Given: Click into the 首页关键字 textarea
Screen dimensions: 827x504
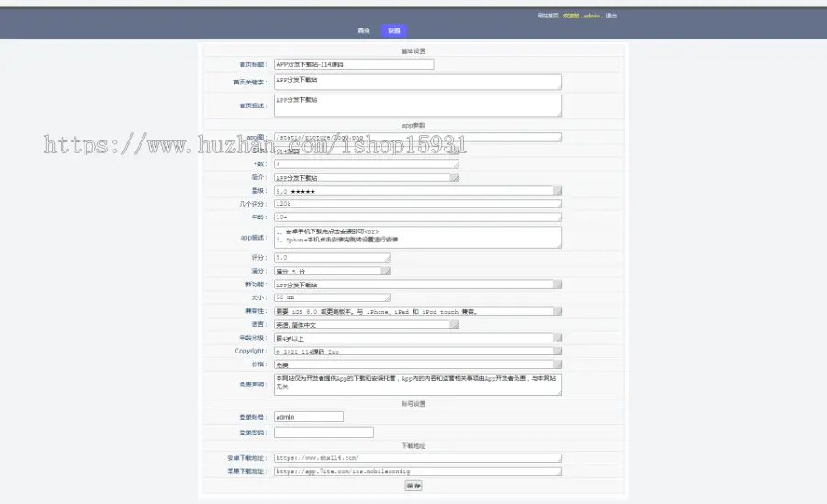Looking at the screenshot, I should tap(418, 82).
